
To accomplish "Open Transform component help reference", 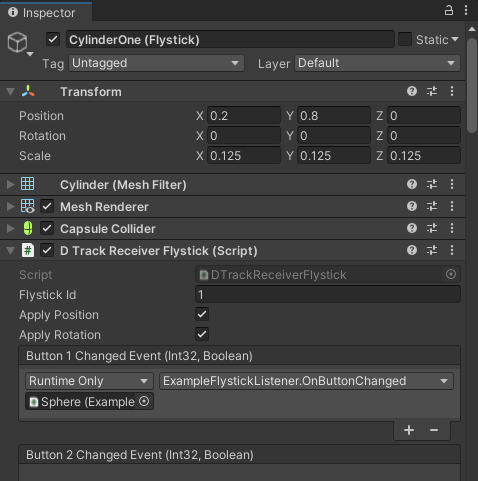I will [x=412, y=91].
